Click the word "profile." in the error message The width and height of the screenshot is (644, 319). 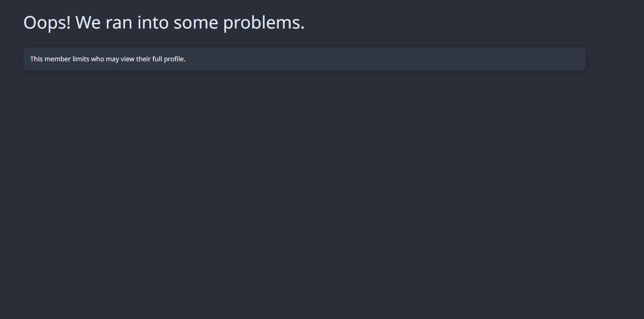pyautogui.click(x=175, y=59)
